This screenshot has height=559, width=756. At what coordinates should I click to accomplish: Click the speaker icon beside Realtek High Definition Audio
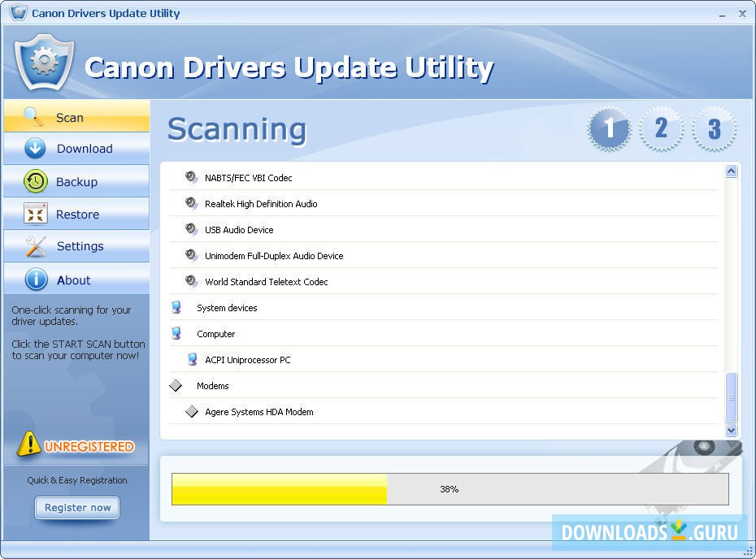[x=191, y=203]
